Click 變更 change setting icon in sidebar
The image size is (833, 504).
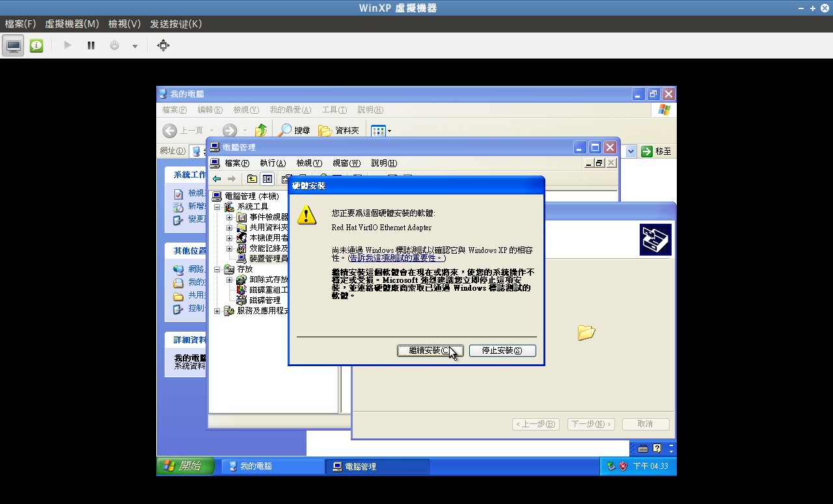point(178,220)
